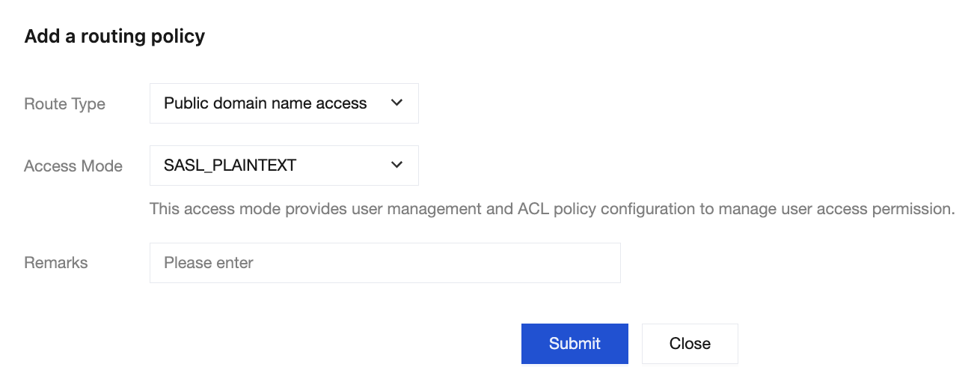
Task: Submit the routing policy form
Action: tap(575, 344)
